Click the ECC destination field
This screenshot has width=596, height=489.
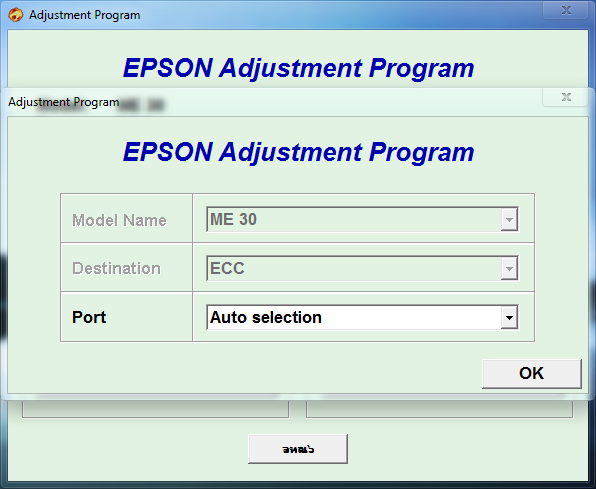click(x=362, y=268)
